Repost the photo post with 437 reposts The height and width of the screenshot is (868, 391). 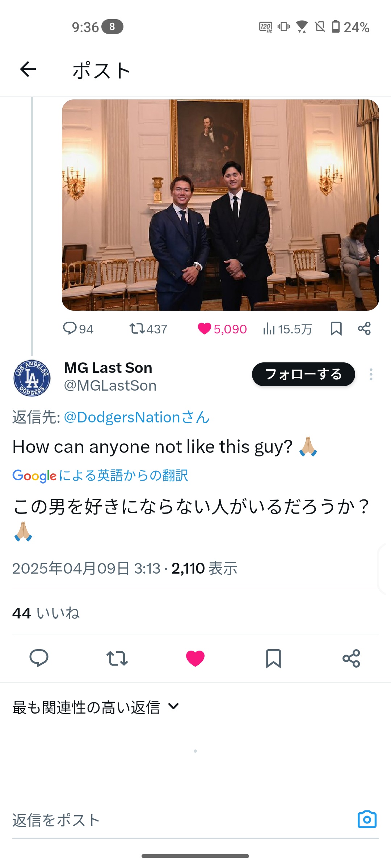[x=148, y=329]
